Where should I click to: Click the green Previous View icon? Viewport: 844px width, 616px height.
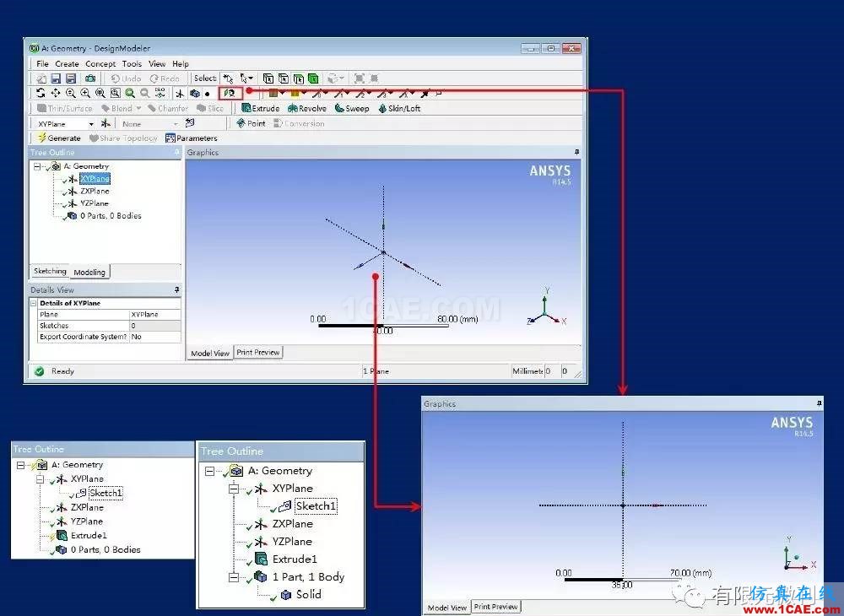point(130,93)
